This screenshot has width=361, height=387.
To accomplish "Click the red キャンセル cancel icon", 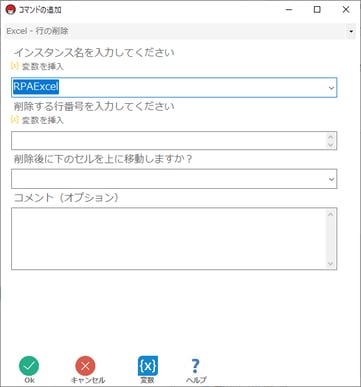I will [x=85, y=366].
